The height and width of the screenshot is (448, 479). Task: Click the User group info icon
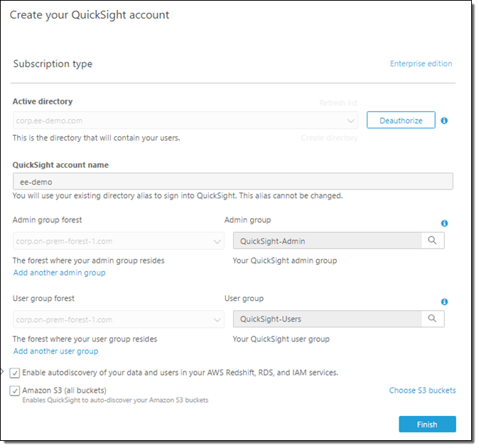point(444,302)
